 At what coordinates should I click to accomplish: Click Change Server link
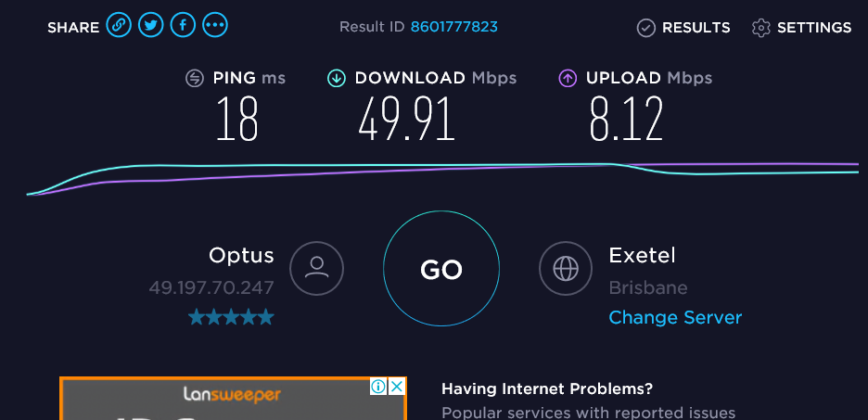pos(675,318)
